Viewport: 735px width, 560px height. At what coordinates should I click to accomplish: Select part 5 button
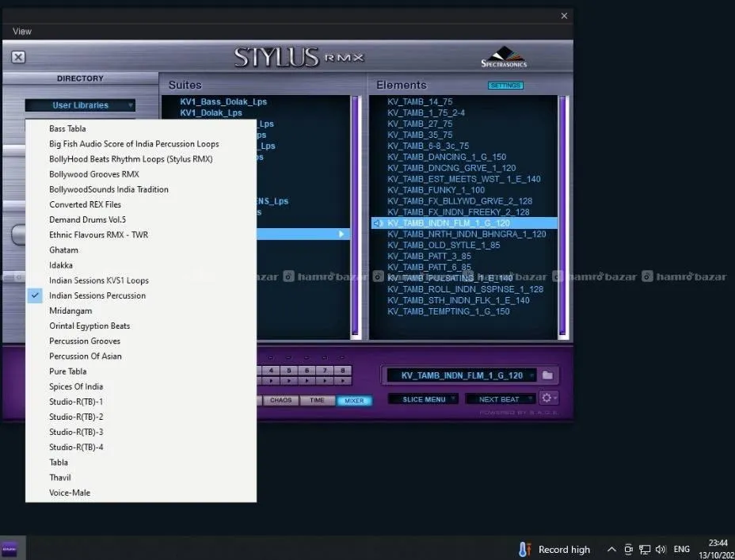pos(289,371)
